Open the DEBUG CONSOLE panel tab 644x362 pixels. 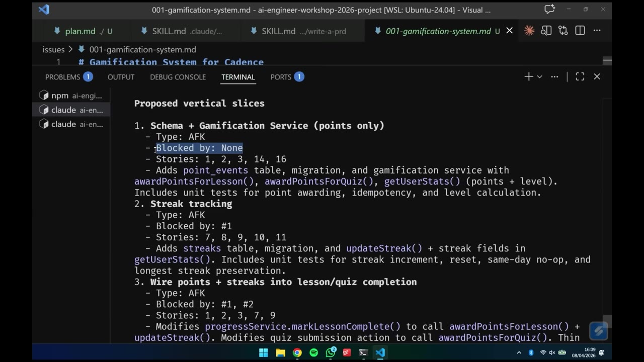(x=178, y=77)
